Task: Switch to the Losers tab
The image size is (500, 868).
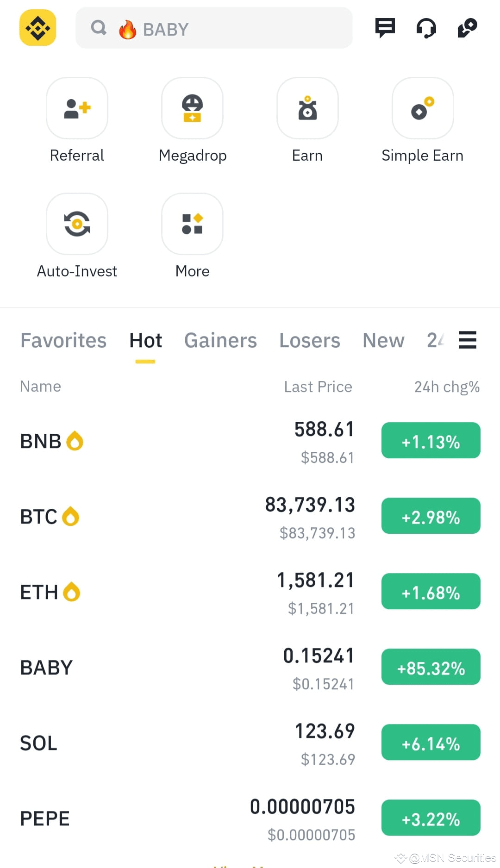Action: [x=309, y=340]
